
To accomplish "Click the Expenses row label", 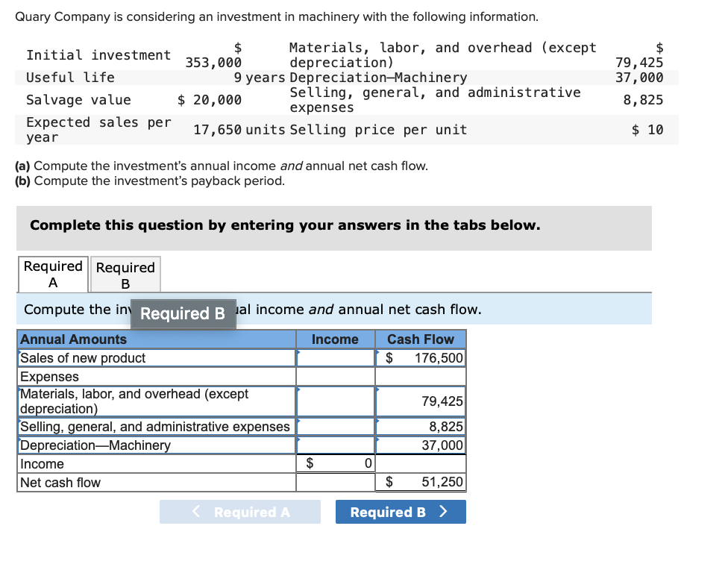I will (x=49, y=377).
